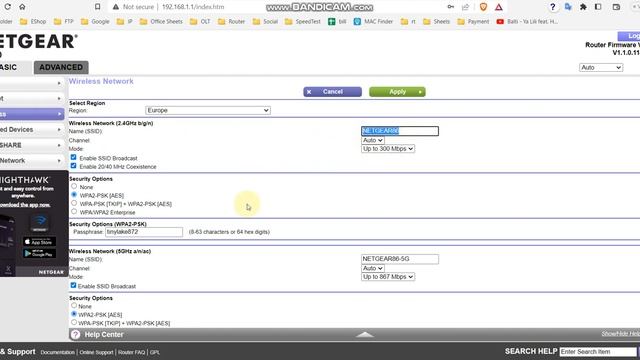Select None security for 2.4GHz network
640x360 pixels.
[x=74, y=186]
